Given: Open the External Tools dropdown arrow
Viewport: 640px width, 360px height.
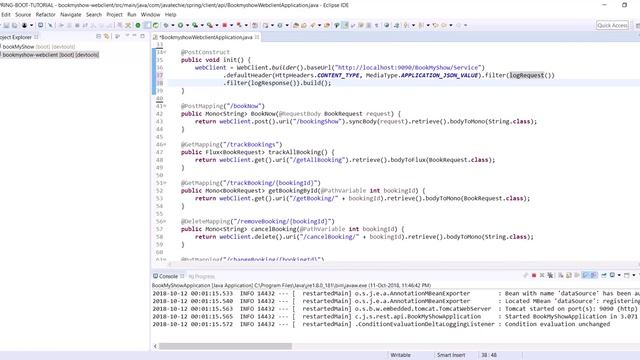Looking at the screenshot, I should pos(217,25).
